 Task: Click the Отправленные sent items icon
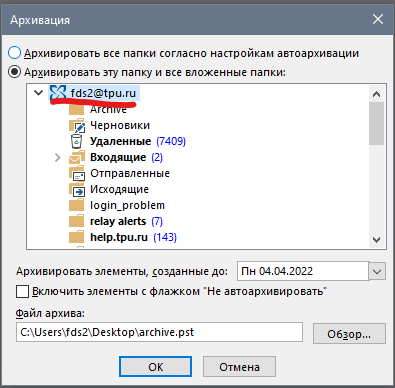point(77,173)
